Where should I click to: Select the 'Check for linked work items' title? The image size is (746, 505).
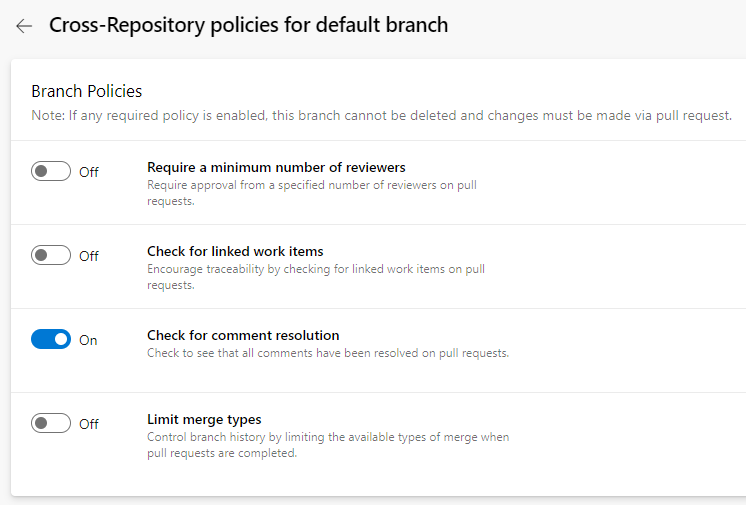tap(235, 251)
